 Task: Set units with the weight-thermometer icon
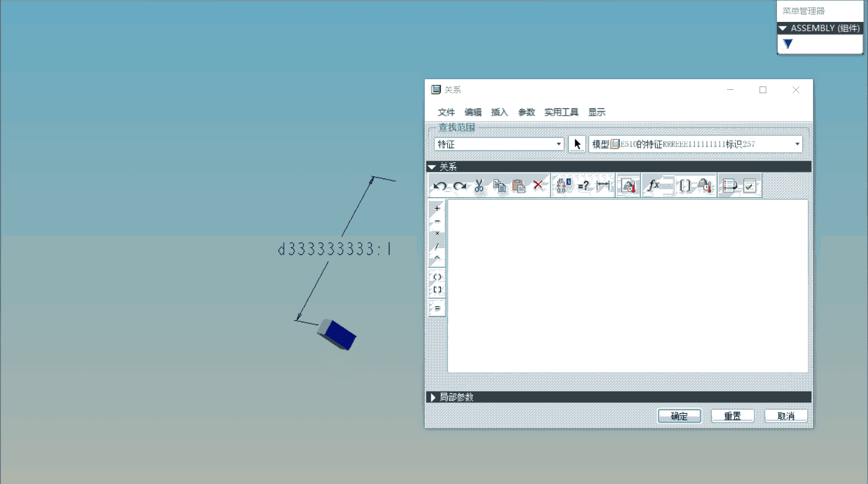(x=629, y=186)
